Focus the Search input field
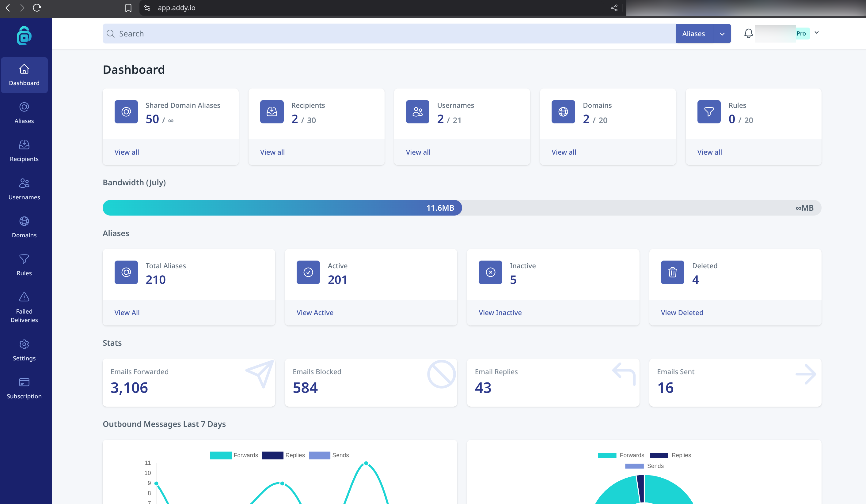The image size is (866, 504). 389,34
